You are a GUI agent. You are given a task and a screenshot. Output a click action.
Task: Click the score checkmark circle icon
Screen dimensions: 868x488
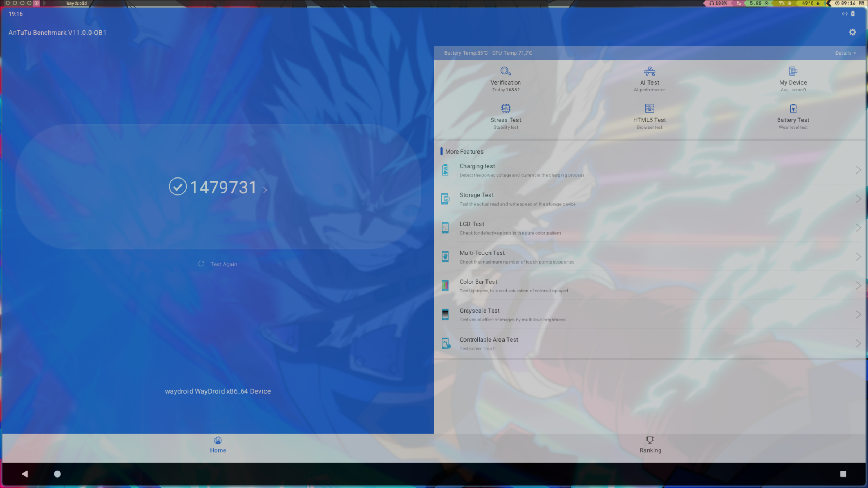178,187
